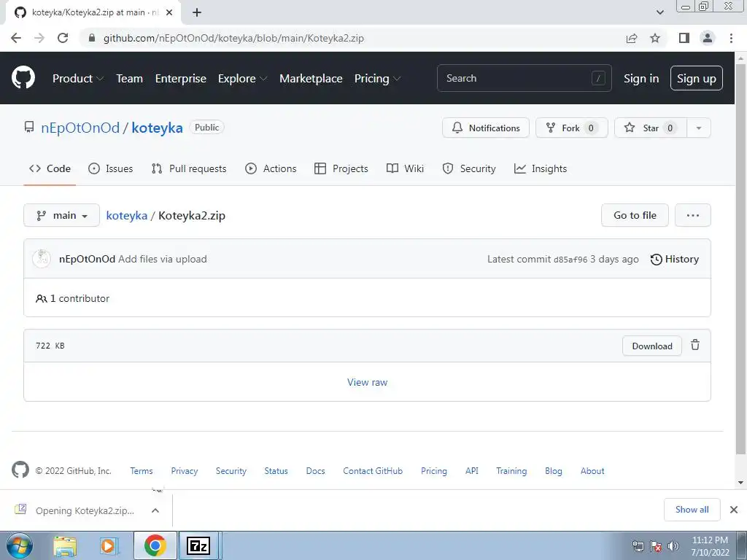Close the Koteyka2.zip browser tab
This screenshot has width=747, height=560.
(x=169, y=13)
